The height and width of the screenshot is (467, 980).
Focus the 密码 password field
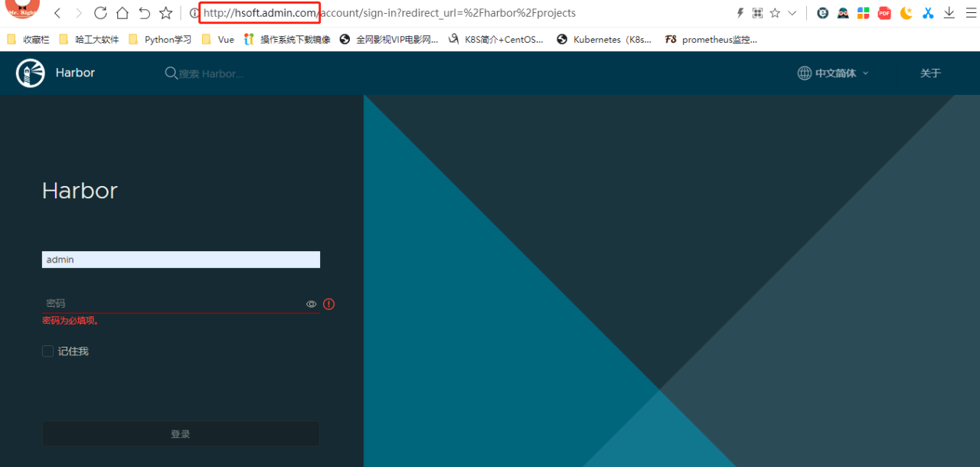click(x=173, y=304)
